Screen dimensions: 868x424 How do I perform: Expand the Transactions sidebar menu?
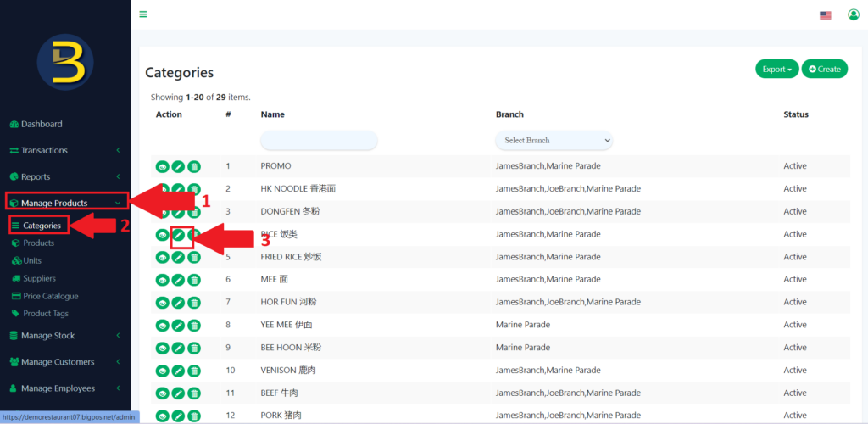(65, 150)
